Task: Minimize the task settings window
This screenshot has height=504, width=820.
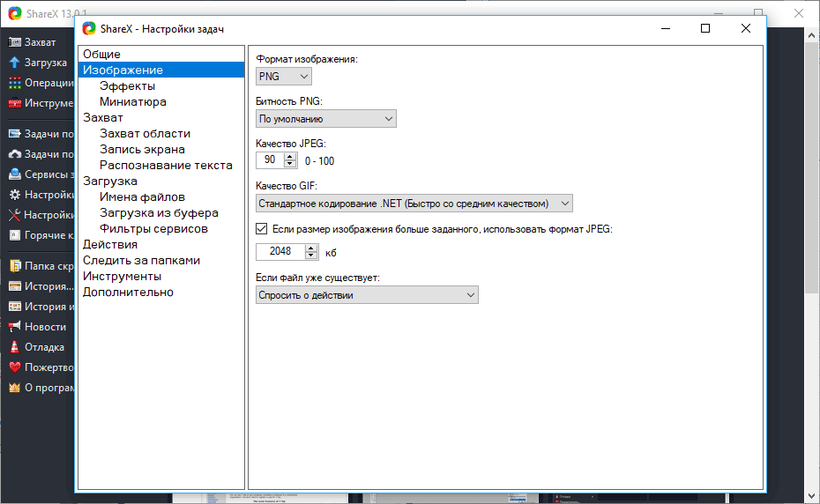Action: coord(665,28)
